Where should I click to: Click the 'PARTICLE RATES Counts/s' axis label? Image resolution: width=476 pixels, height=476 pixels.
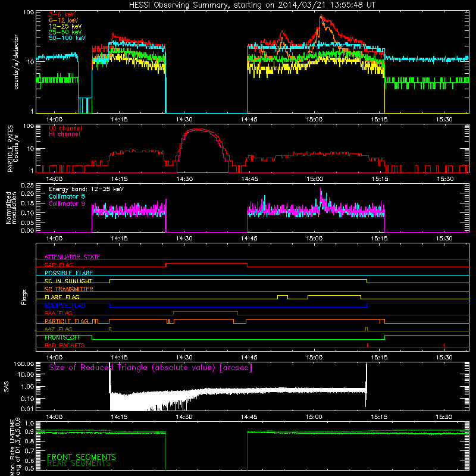(13, 149)
